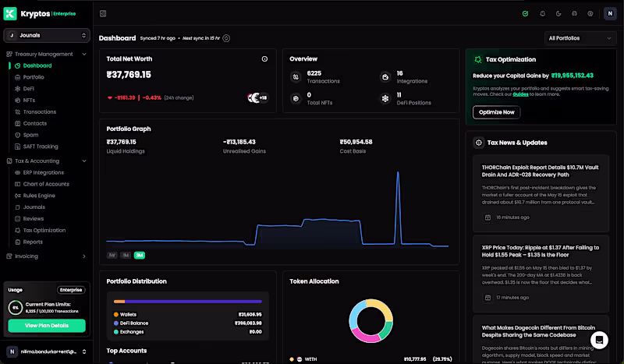Select Dashboard in the sidebar

pyautogui.click(x=37, y=65)
